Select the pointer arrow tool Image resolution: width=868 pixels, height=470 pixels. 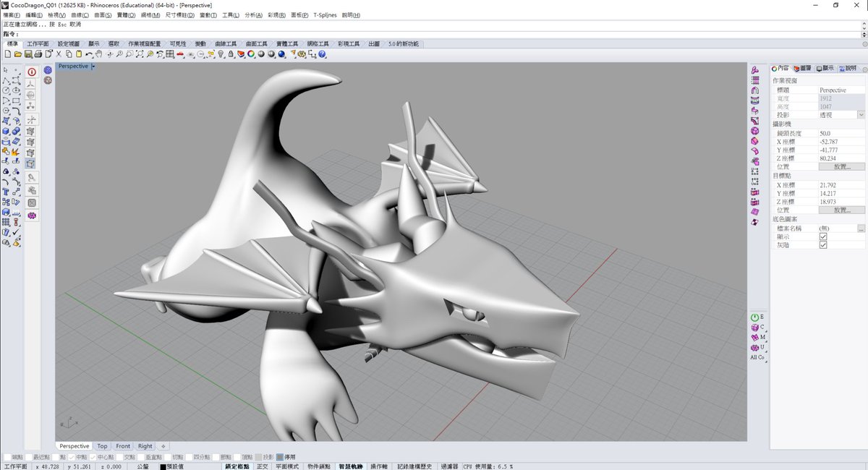(6, 70)
